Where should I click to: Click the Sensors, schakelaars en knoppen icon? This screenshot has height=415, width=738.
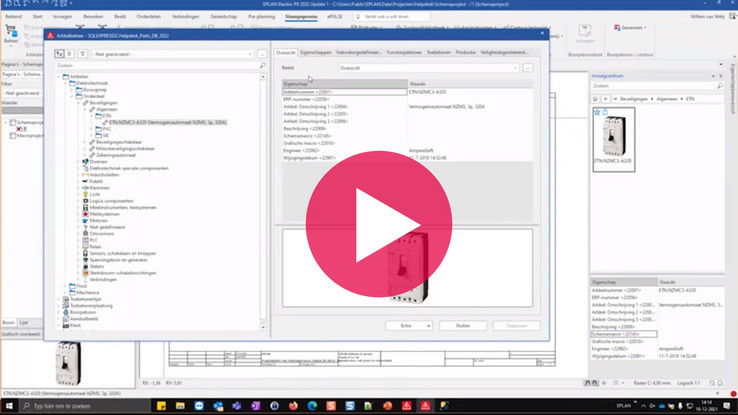pos(85,253)
